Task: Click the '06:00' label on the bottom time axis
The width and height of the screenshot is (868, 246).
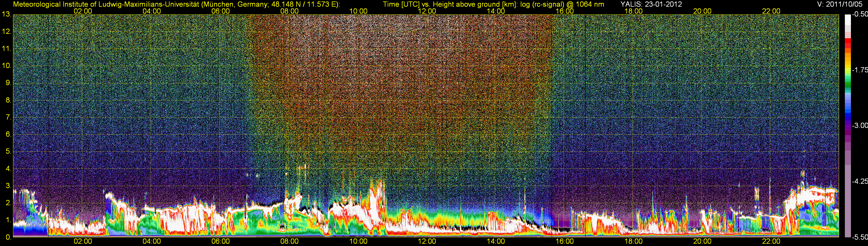Action: tap(221, 241)
